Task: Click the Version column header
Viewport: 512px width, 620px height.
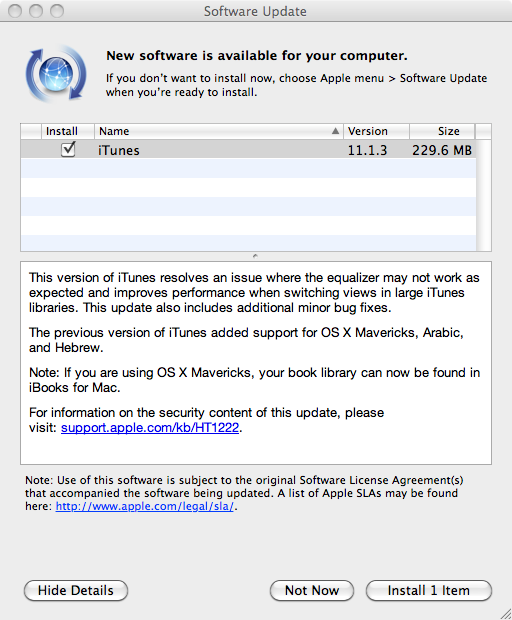Action: pyautogui.click(x=376, y=131)
